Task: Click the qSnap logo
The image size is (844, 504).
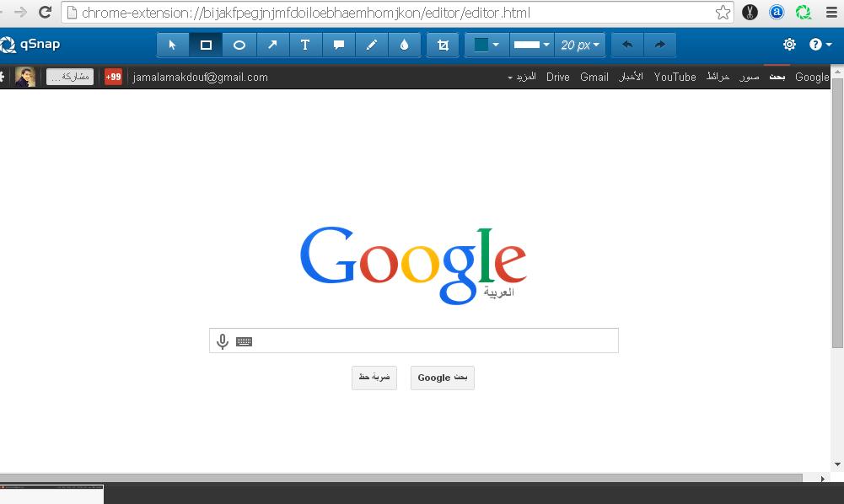Action: pos(30,44)
